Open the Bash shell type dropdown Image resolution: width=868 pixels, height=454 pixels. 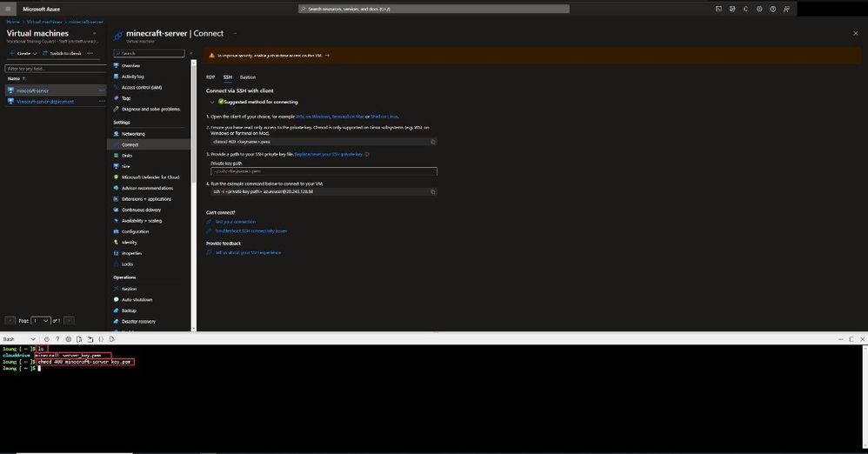click(x=19, y=339)
